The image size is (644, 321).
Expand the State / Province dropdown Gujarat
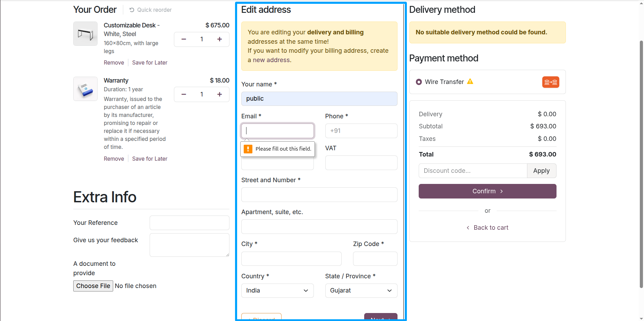(361, 290)
